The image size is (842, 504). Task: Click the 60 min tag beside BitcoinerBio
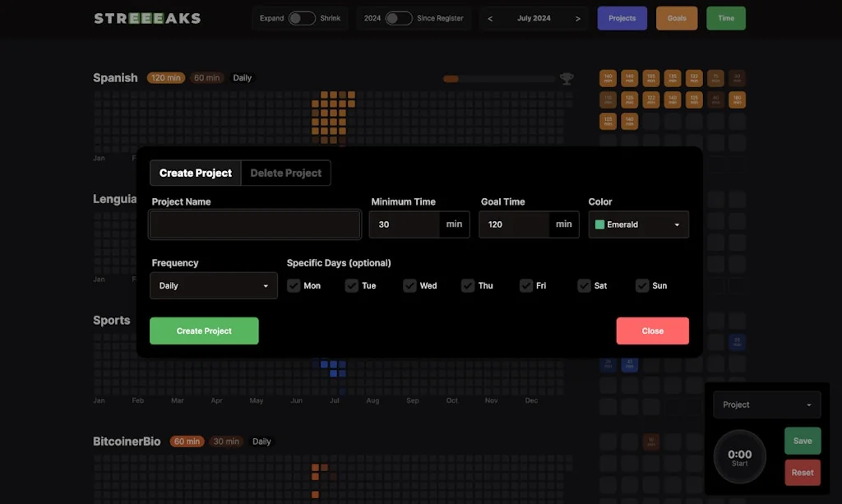click(187, 441)
